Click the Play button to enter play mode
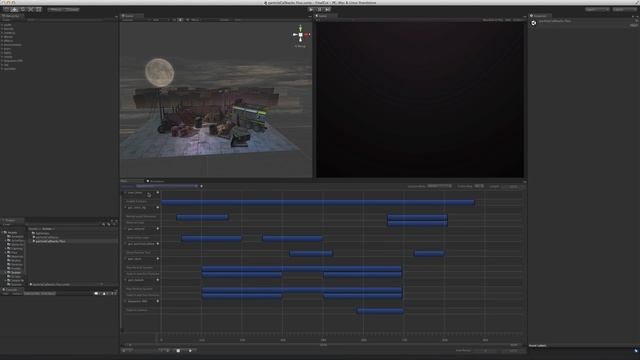Screen dimensions: 640x360 point(311,9)
